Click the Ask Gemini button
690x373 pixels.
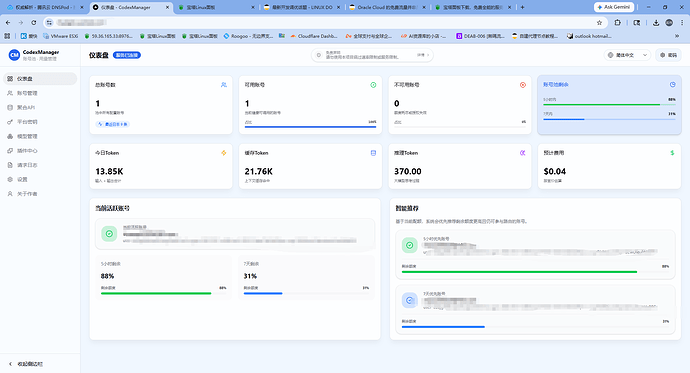(x=614, y=7)
